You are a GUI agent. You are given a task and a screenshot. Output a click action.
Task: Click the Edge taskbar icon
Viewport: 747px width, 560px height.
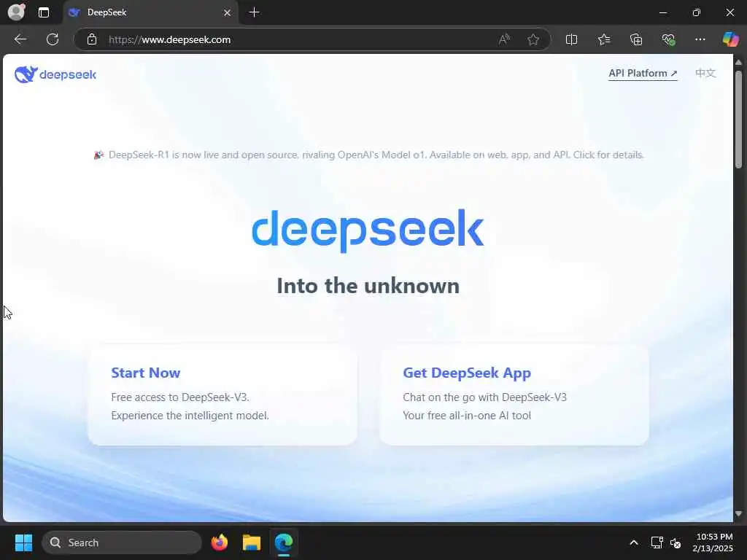coord(284,542)
